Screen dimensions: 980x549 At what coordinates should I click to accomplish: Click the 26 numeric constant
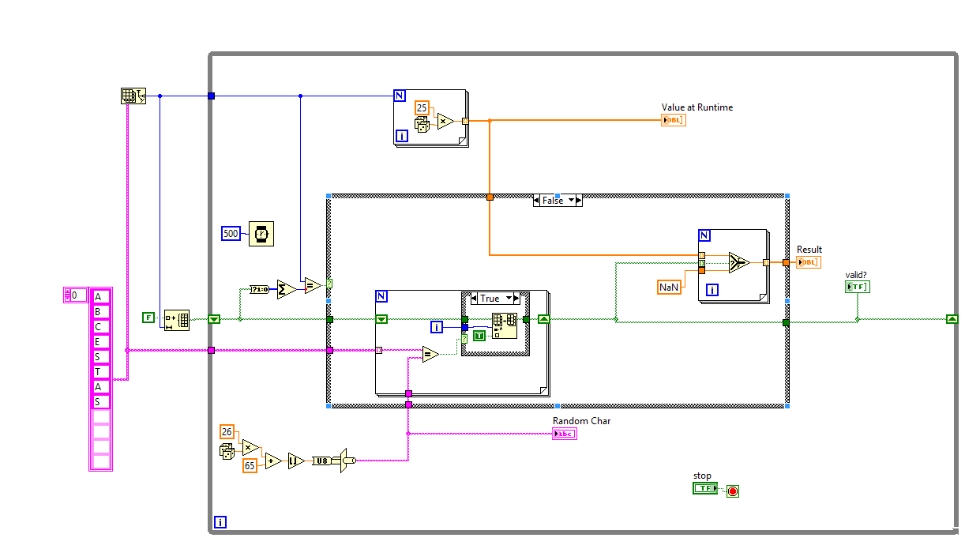(227, 431)
